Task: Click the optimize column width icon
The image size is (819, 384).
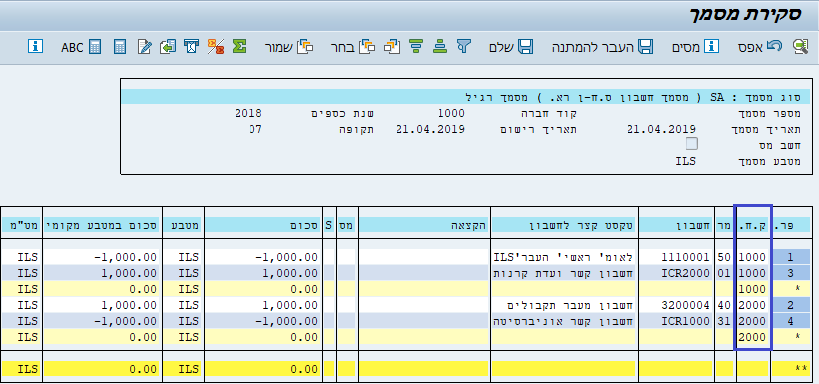Action: 192,46
